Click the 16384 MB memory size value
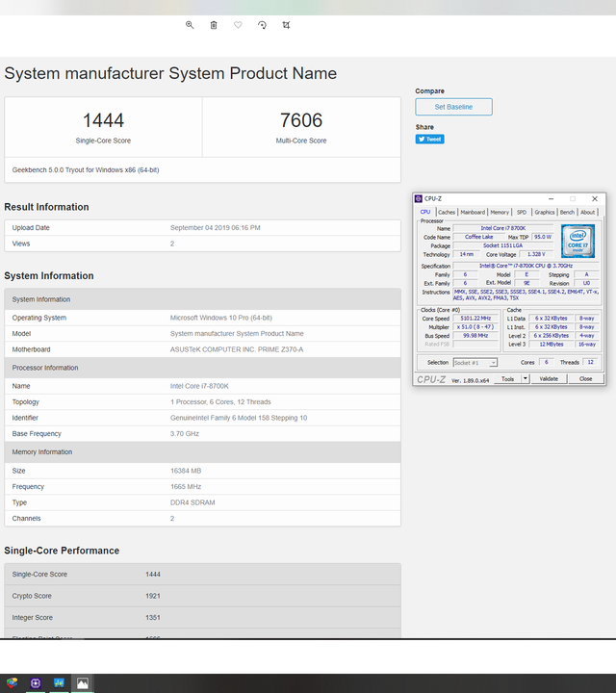Image resolution: width=616 pixels, height=693 pixels. (186, 471)
